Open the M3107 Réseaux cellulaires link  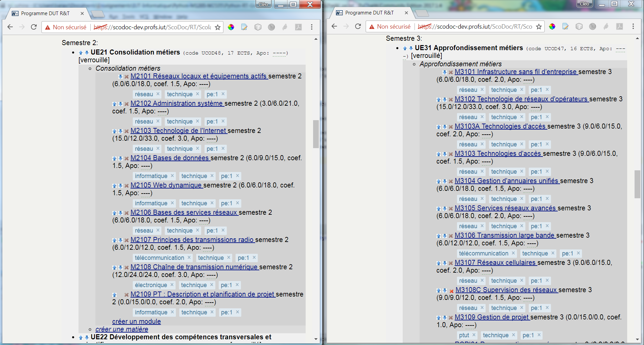click(x=496, y=263)
